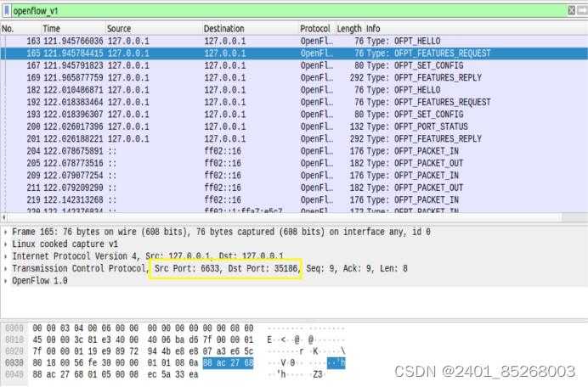Expand the Frame 165 details row

point(6,233)
